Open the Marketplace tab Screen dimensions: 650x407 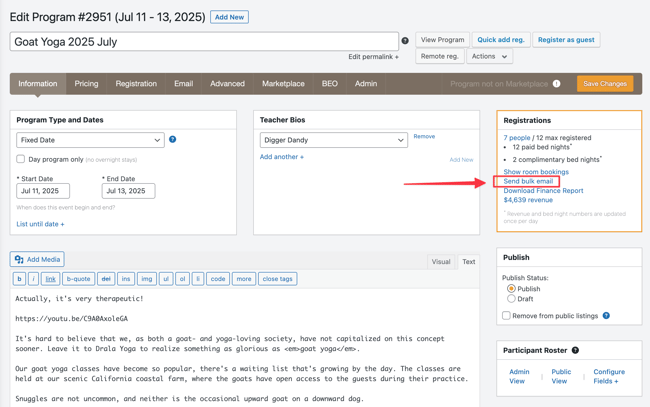[283, 84]
